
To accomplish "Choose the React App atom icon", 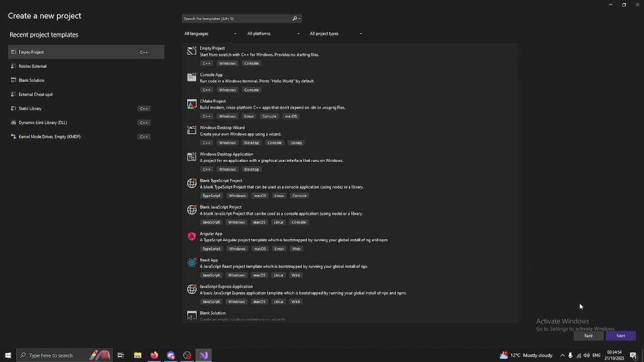I will point(192,263).
